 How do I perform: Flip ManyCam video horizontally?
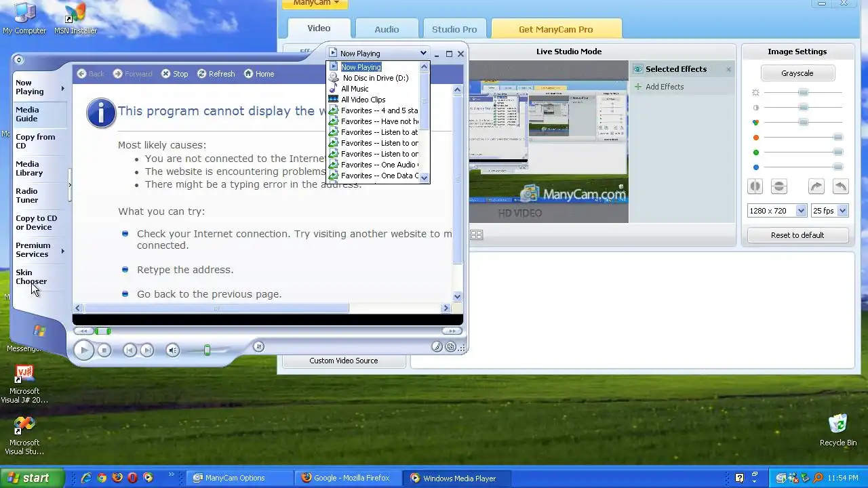(755, 186)
